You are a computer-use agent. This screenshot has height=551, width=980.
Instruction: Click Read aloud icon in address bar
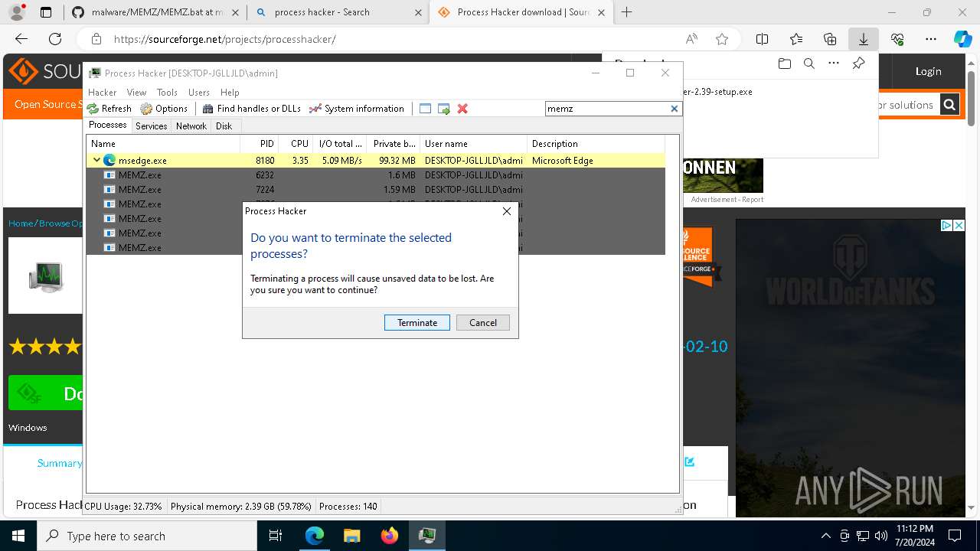point(691,39)
